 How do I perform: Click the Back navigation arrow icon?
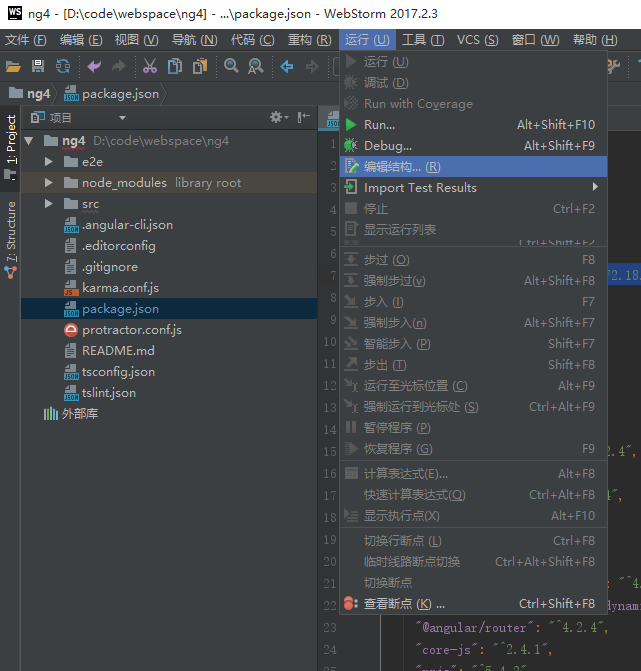[287, 66]
